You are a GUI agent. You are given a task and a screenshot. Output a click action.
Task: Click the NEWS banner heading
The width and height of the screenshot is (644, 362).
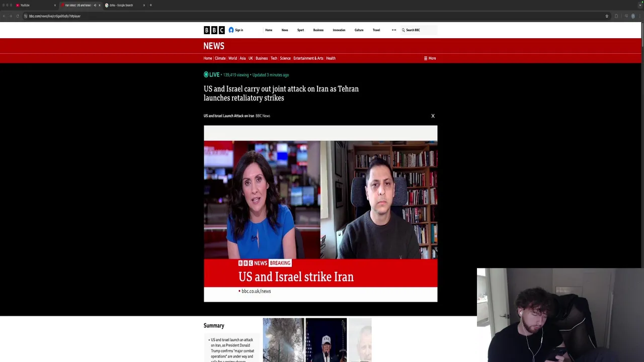pyautogui.click(x=214, y=46)
